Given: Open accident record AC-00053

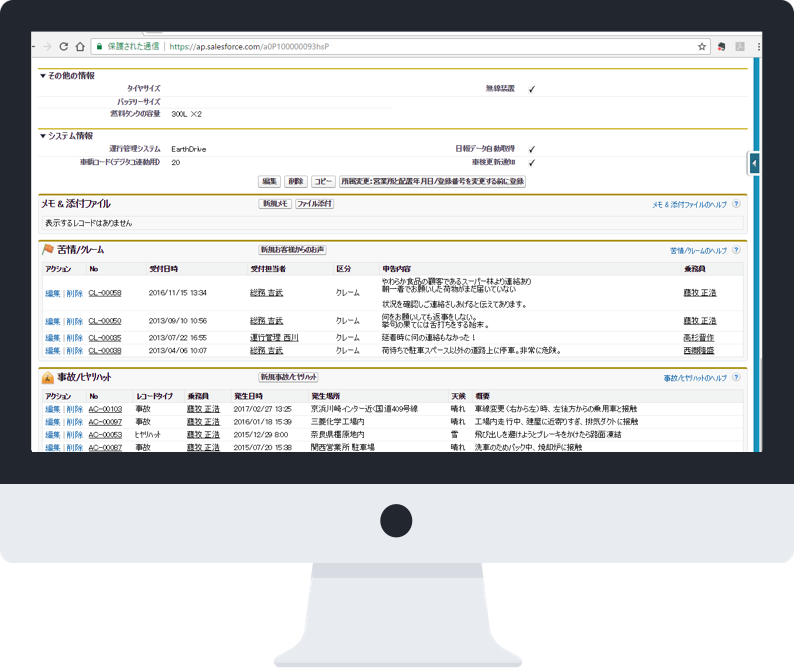Looking at the screenshot, I should [x=105, y=435].
